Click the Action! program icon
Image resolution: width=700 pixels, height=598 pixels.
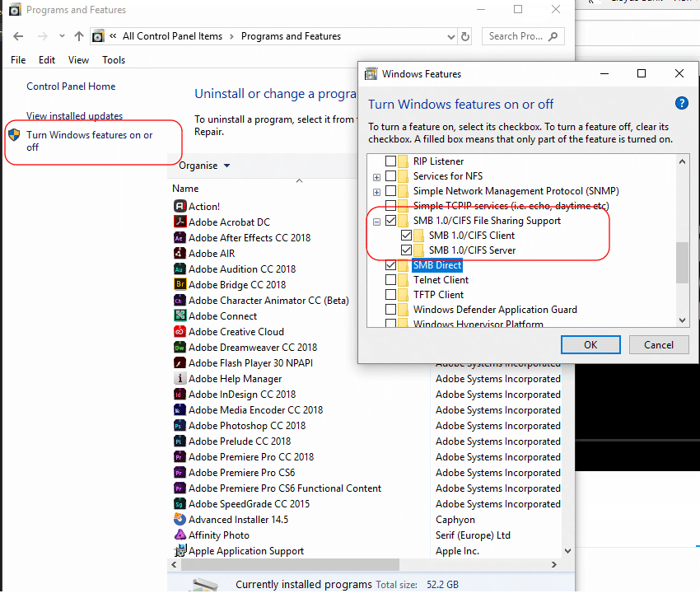point(180,206)
